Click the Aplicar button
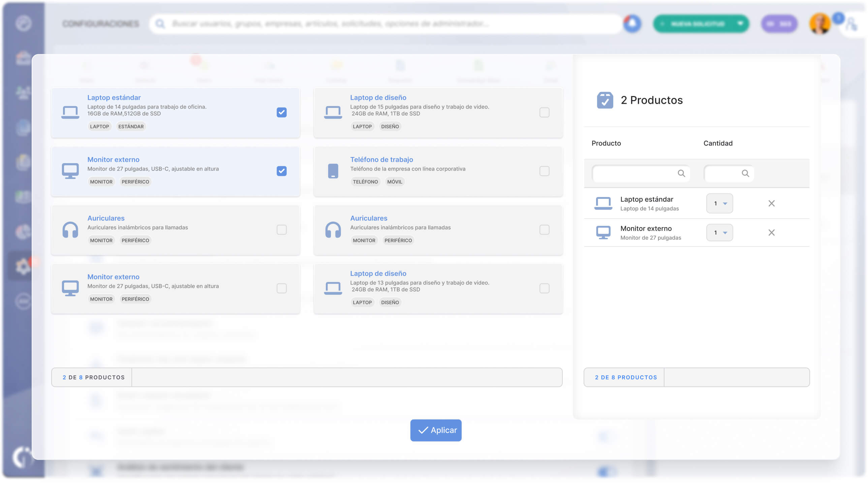The width and height of the screenshot is (868, 487). coord(436,430)
